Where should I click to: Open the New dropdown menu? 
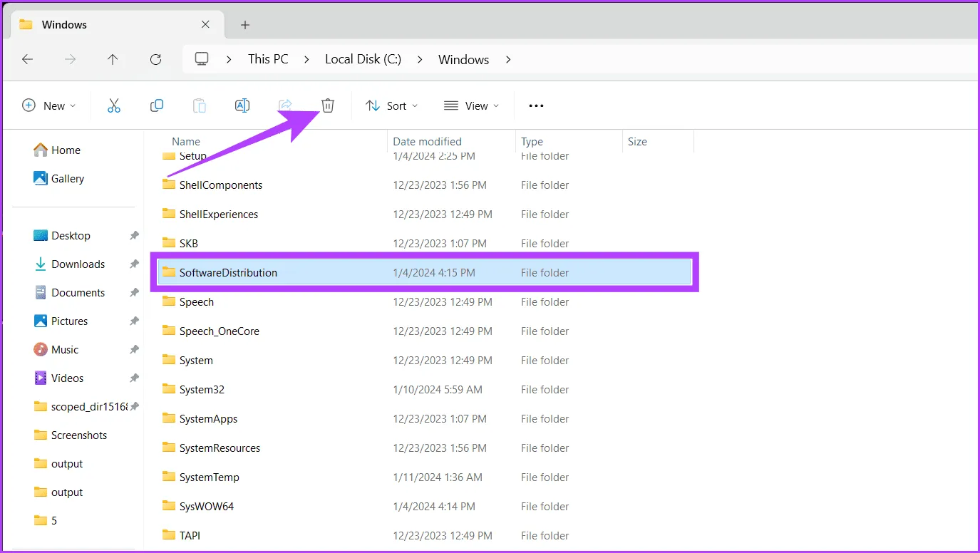[48, 105]
